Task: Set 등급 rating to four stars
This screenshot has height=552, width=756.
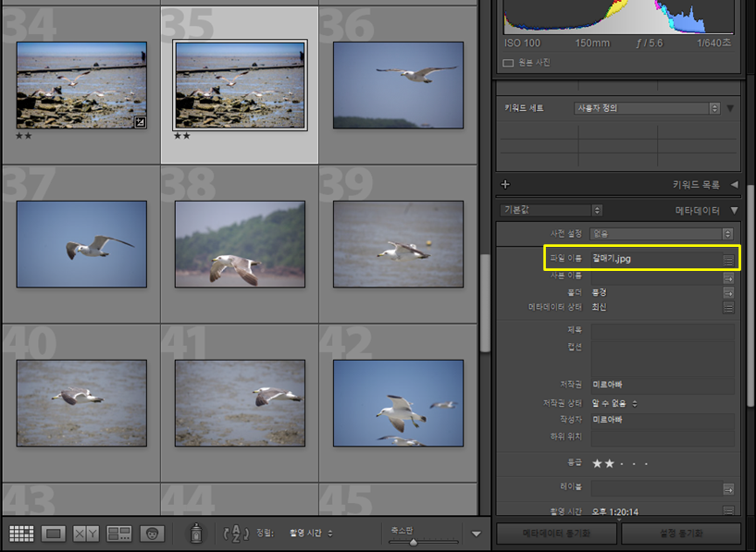Action: click(x=634, y=464)
